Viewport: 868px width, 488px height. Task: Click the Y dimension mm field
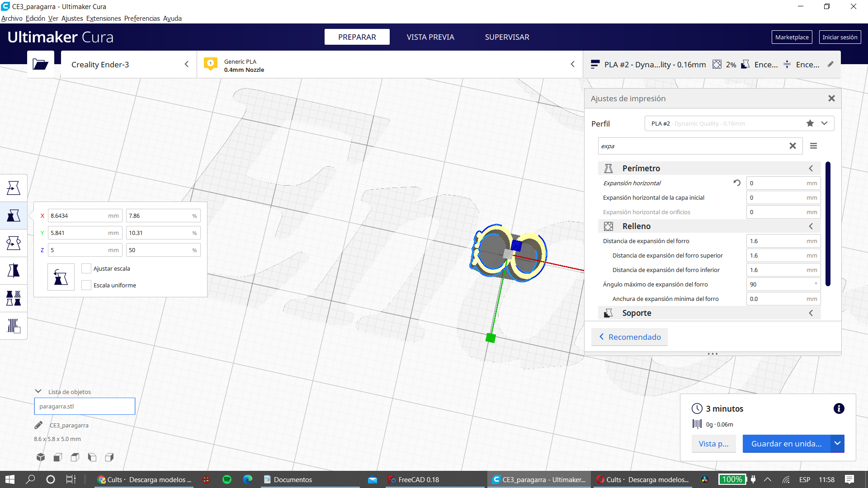(x=85, y=233)
